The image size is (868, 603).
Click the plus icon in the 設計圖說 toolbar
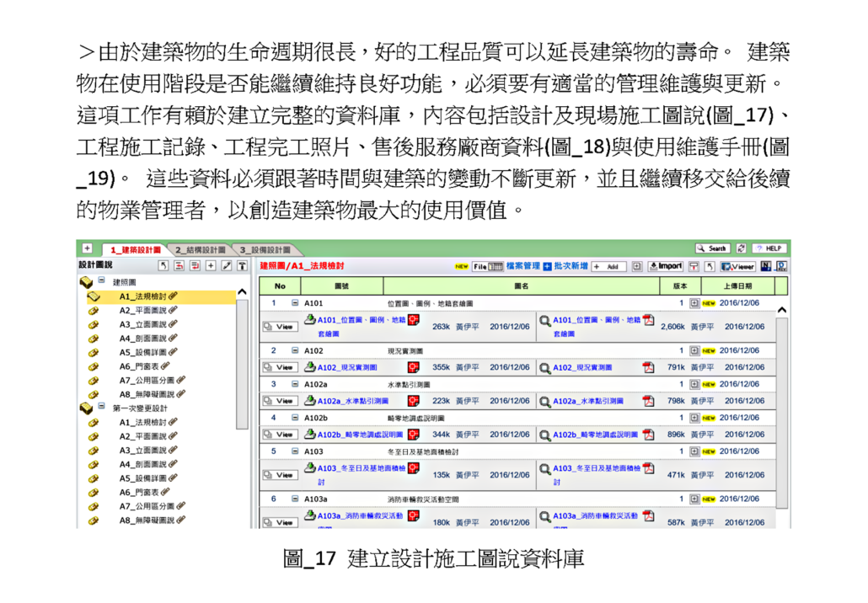(x=211, y=266)
